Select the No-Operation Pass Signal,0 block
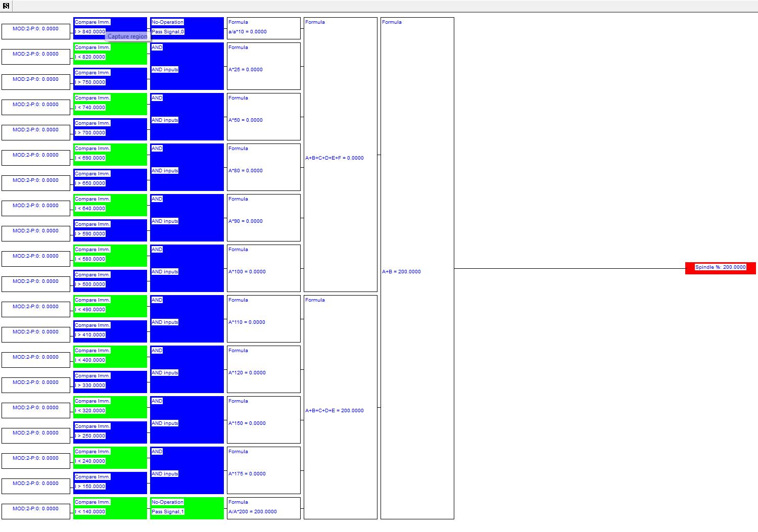The height and width of the screenshot is (532, 758). [x=187, y=28]
